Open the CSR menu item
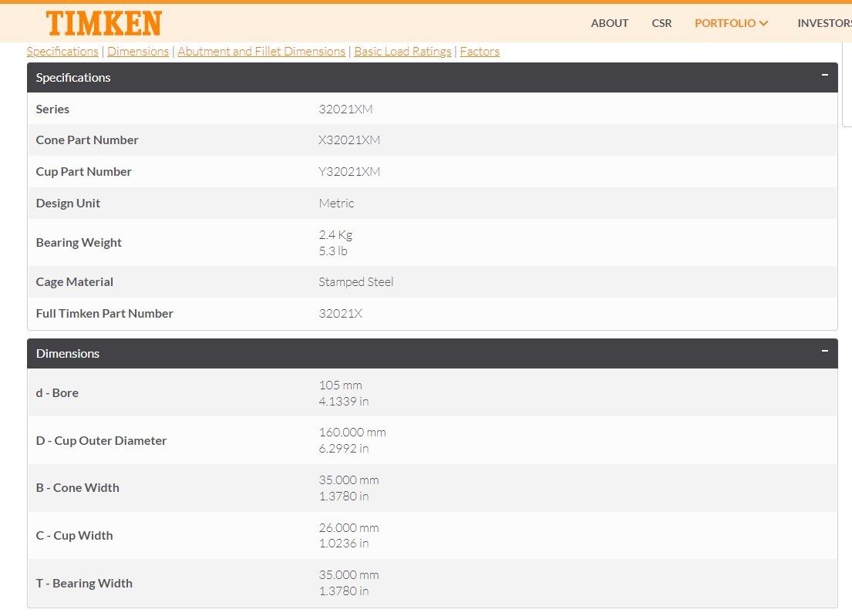The image size is (852, 616). click(662, 23)
